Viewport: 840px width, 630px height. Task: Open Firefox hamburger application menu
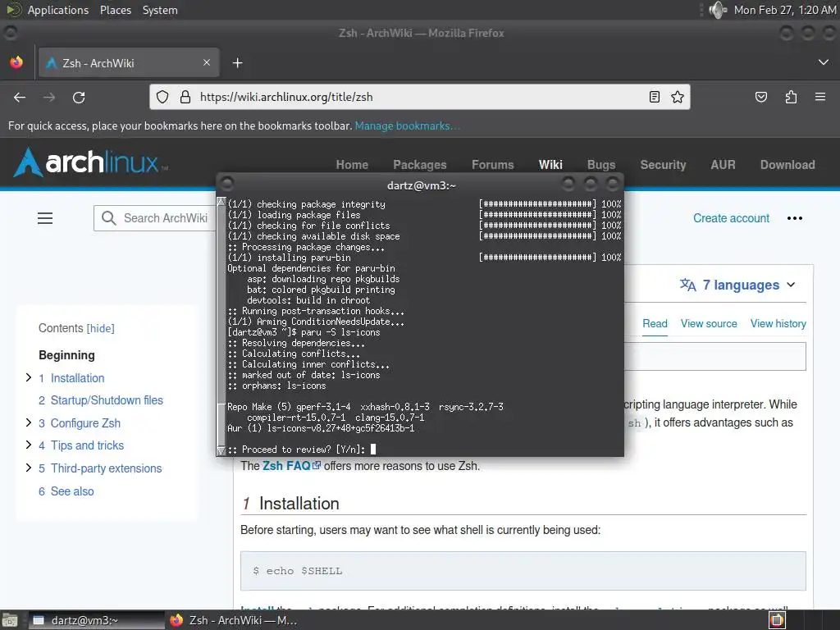point(819,97)
